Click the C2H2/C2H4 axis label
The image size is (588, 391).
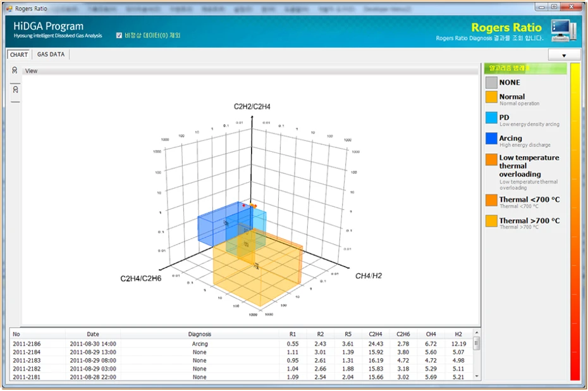pyautogui.click(x=252, y=106)
